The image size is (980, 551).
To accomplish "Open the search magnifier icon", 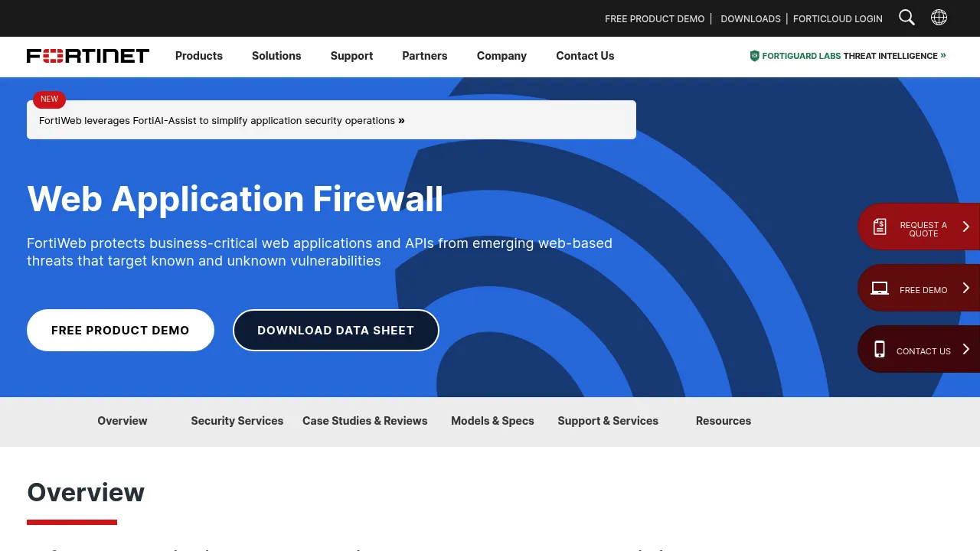I will click(906, 18).
